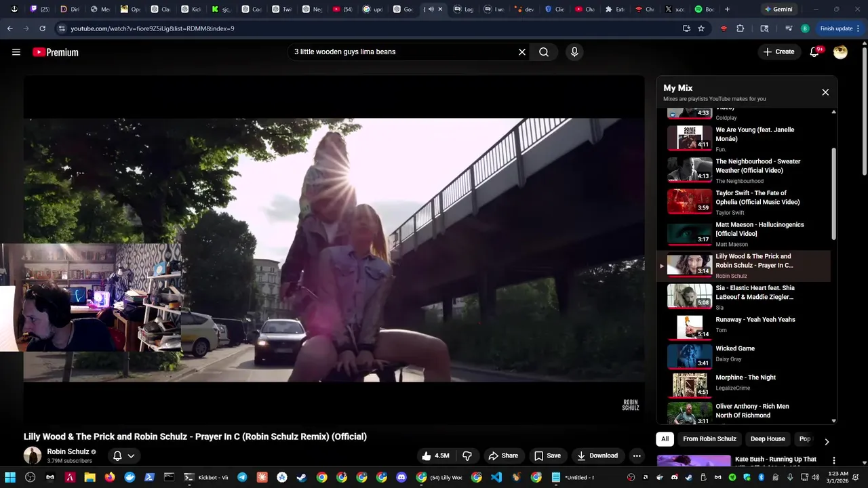Open Visual Studio Code from taskbar

pyautogui.click(x=496, y=477)
